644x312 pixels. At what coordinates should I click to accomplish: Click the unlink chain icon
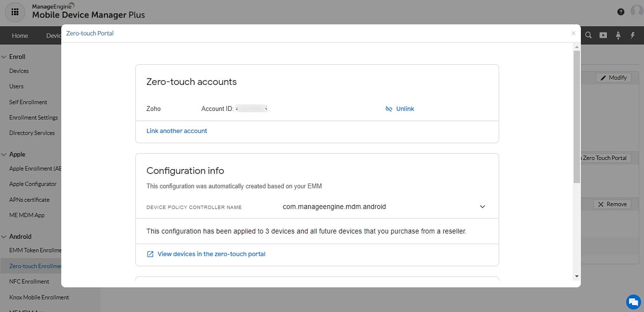pos(389,109)
